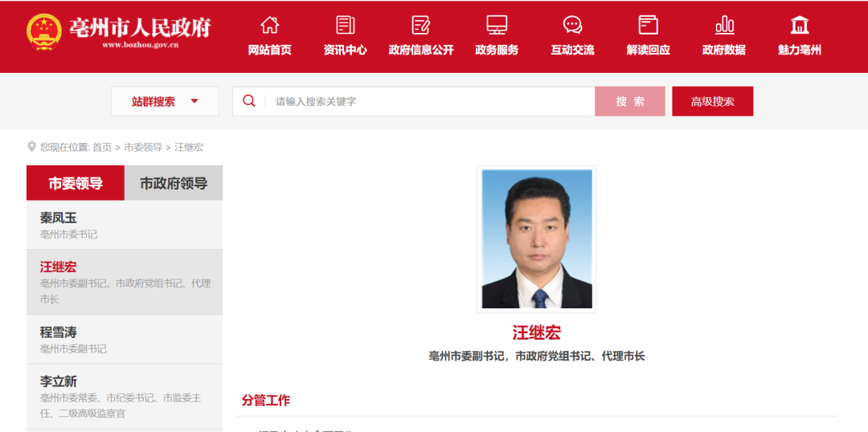
Task: Click the portrait photo of 汪继宏
Action: tap(536, 239)
